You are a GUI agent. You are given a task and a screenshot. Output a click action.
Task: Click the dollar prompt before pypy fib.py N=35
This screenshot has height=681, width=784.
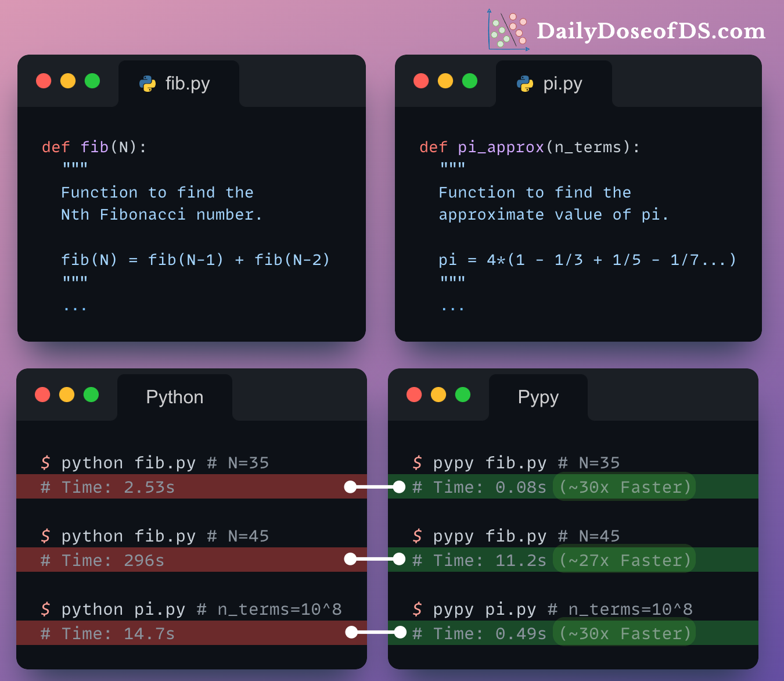416,463
